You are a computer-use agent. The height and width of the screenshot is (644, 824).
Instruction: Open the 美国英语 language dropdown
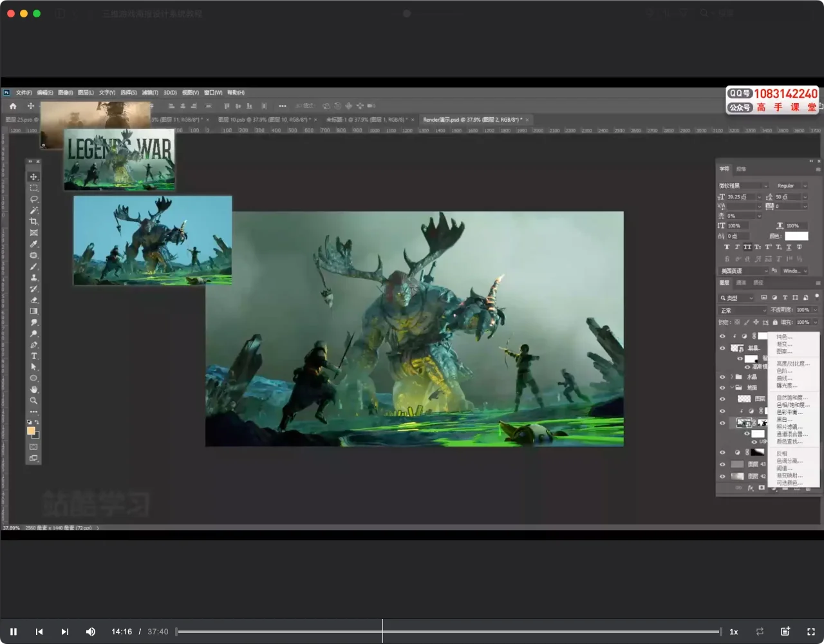744,271
